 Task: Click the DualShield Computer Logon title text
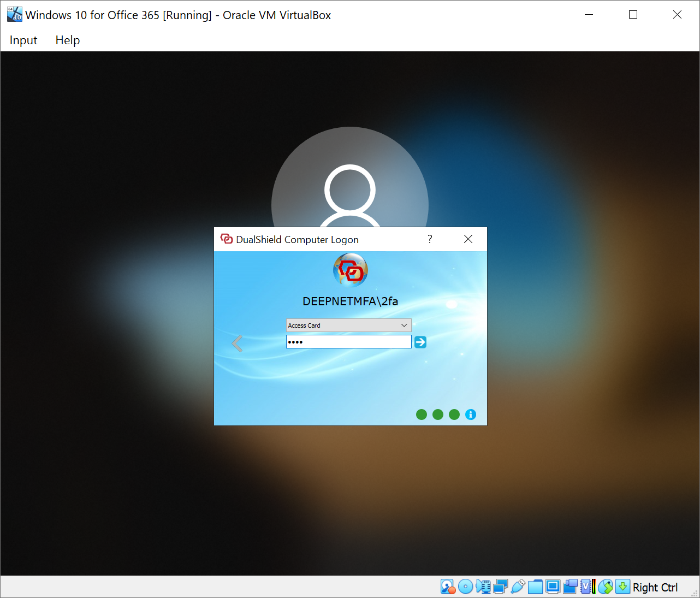pos(297,239)
